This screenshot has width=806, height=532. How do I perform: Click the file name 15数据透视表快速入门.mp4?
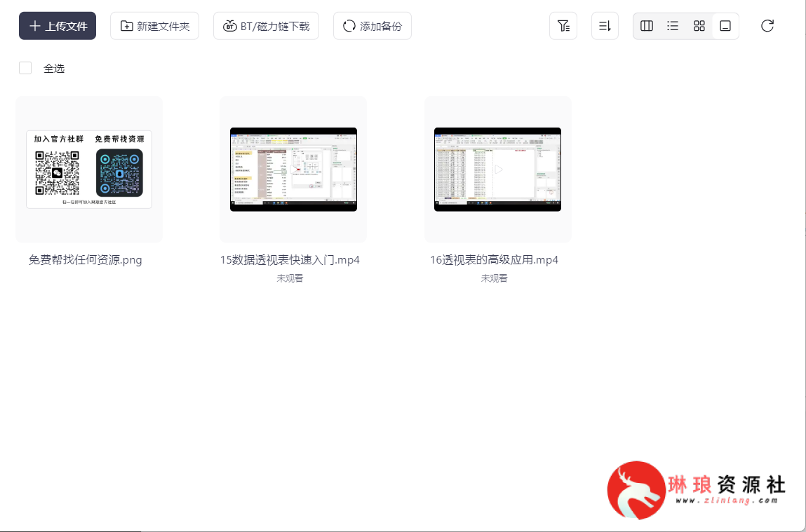290,260
